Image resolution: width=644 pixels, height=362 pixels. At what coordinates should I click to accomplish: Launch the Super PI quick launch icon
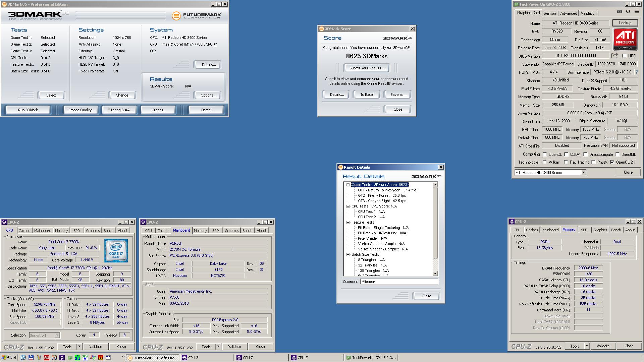coord(85,358)
